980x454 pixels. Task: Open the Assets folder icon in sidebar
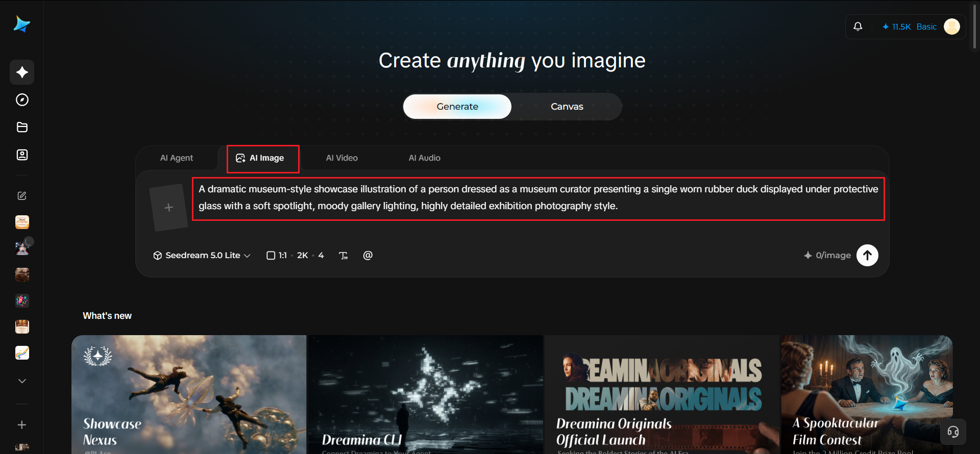pos(22,128)
